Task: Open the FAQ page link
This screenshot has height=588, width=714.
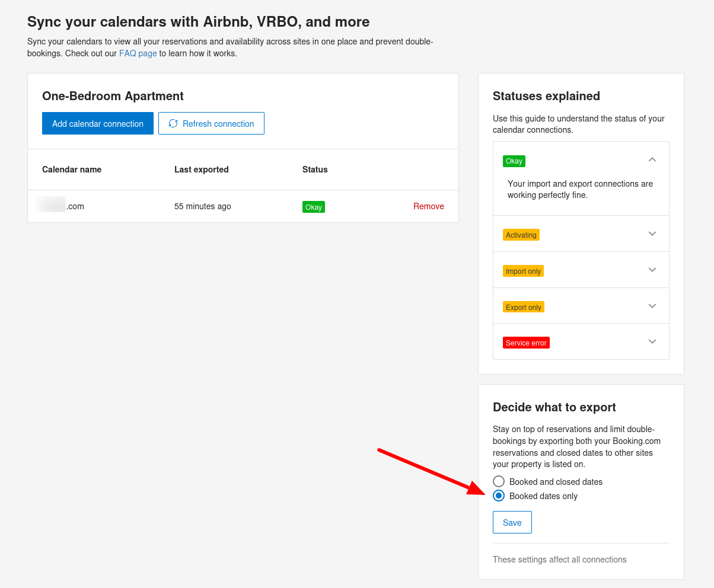Action: tap(138, 53)
